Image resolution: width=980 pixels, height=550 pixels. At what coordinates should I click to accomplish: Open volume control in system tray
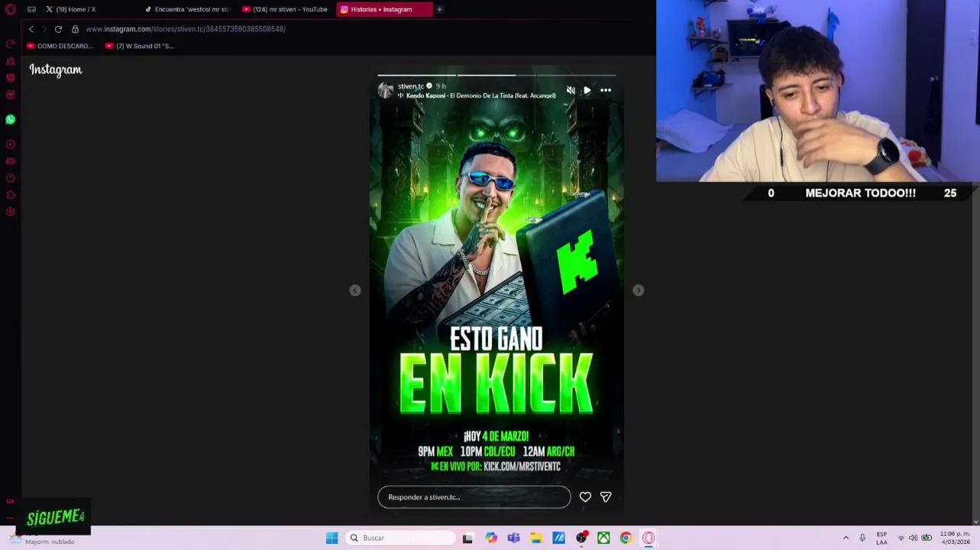point(913,538)
